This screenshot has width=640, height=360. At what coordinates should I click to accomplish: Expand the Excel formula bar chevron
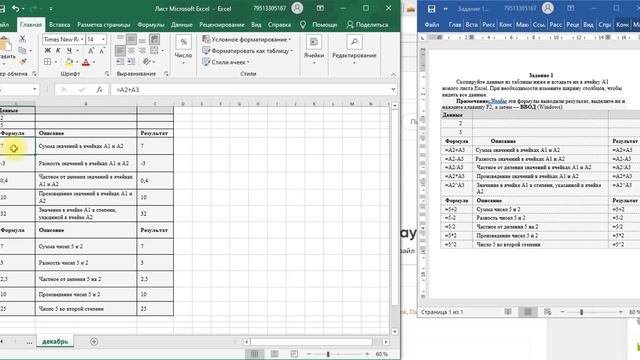393,89
